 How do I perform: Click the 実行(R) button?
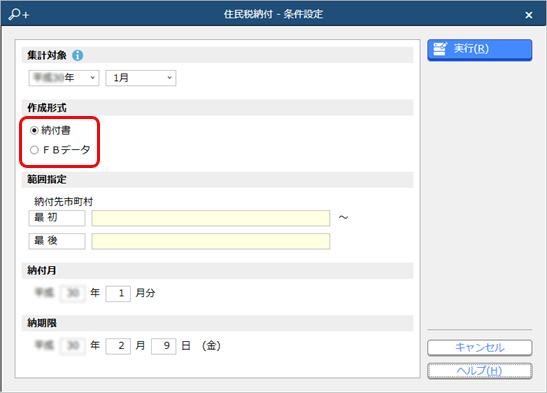coord(480,50)
